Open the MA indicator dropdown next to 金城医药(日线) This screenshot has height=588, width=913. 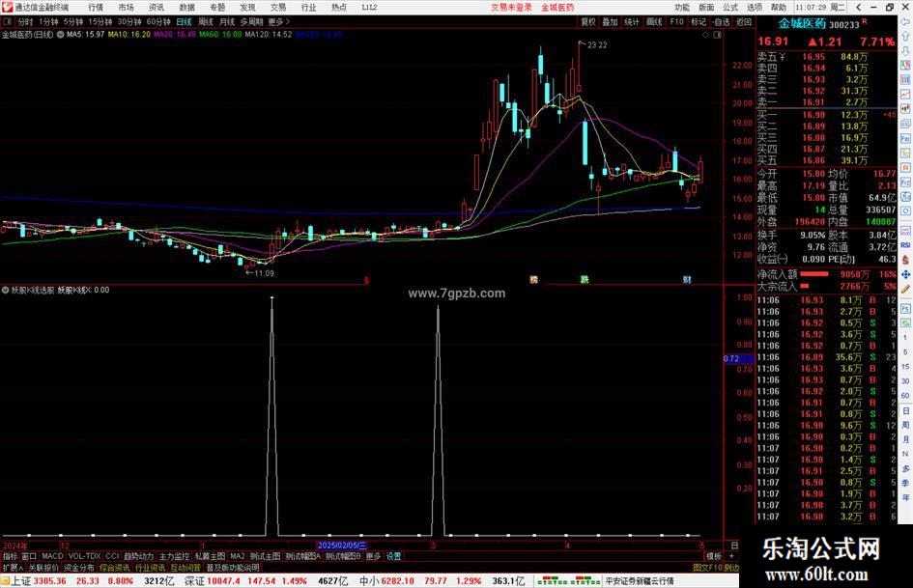tap(61, 35)
